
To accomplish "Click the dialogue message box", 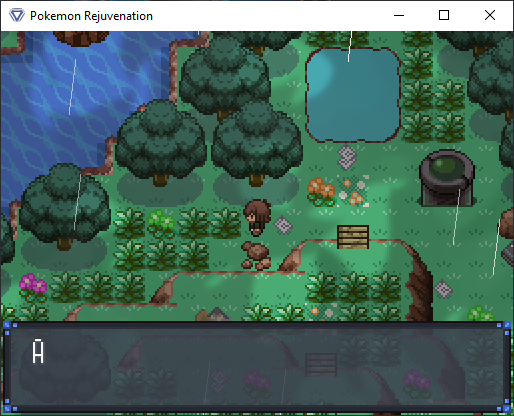I will pos(257,368).
